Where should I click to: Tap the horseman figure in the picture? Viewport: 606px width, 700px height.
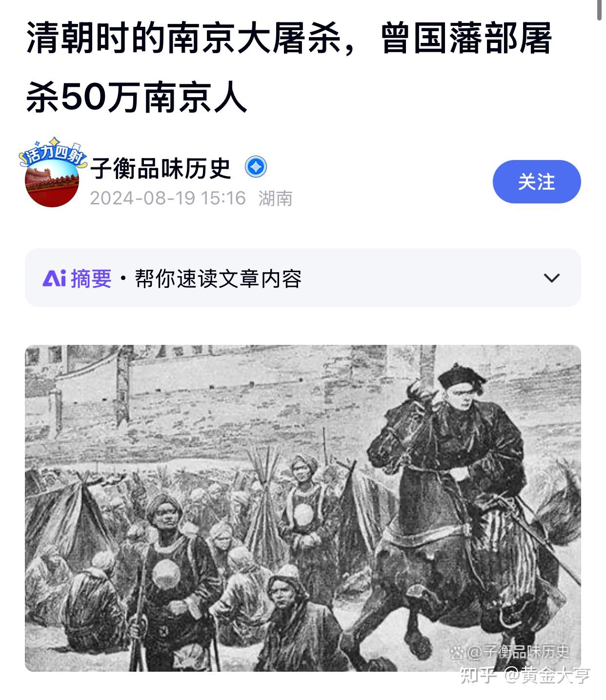461,507
